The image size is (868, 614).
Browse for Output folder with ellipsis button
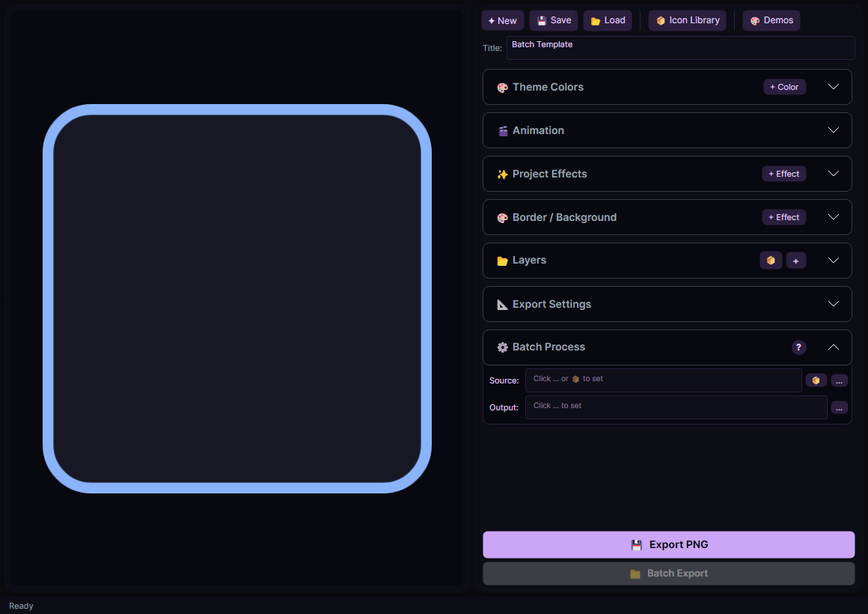(x=839, y=407)
